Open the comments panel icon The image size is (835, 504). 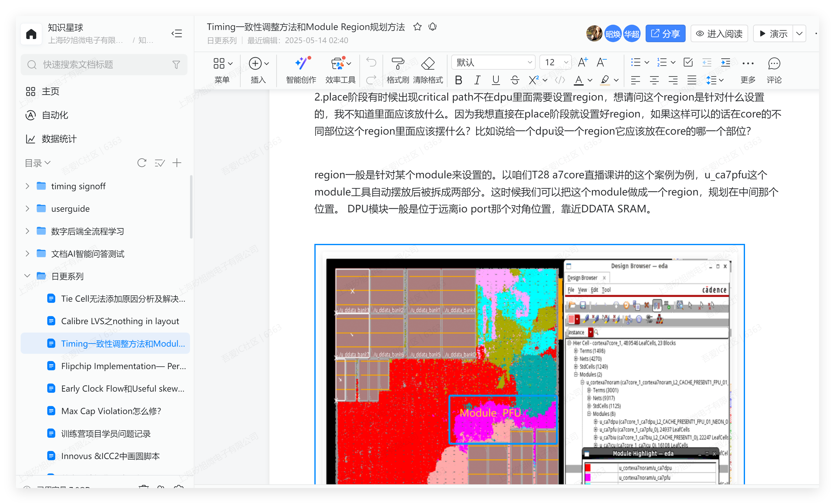point(774,64)
